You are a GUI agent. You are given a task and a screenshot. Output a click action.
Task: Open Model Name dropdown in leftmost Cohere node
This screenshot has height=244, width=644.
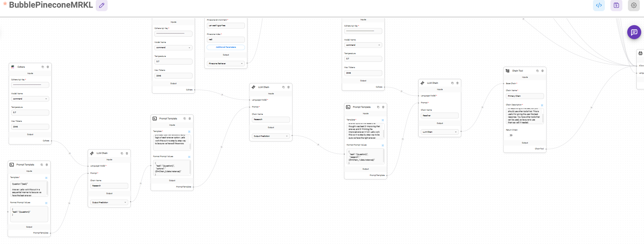click(x=30, y=99)
